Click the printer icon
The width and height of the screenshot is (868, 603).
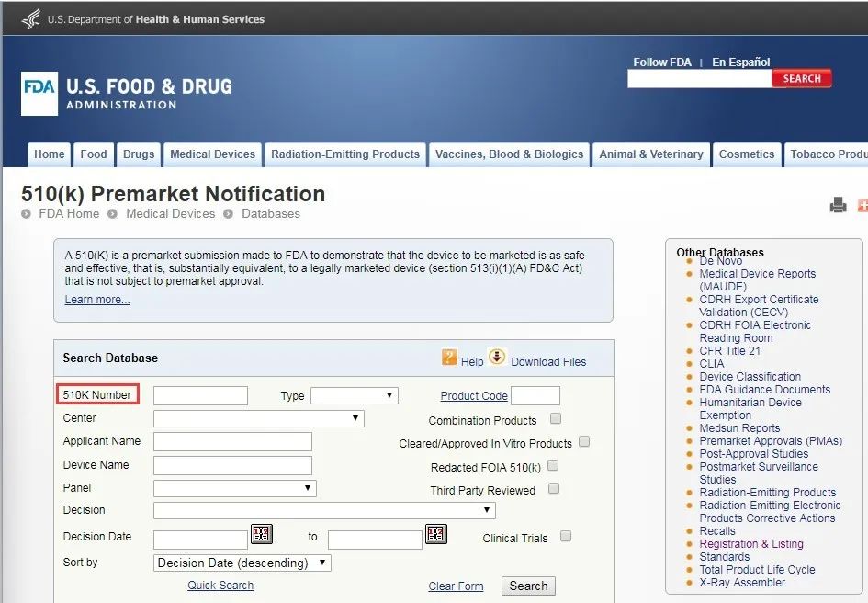838,206
